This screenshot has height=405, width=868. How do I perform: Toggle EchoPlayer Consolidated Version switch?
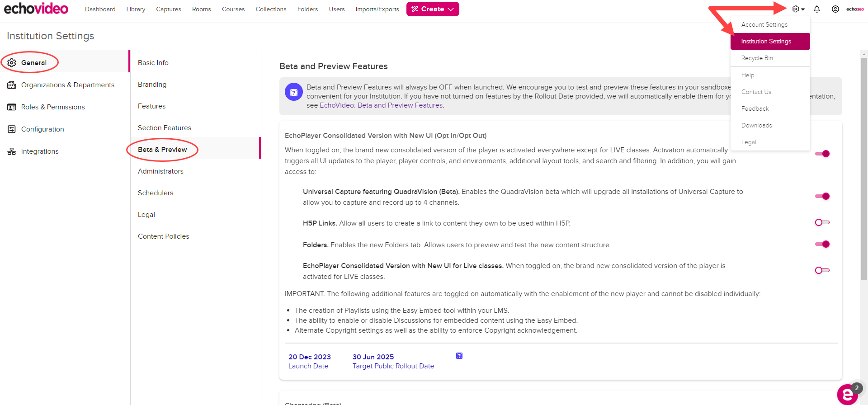(822, 154)
